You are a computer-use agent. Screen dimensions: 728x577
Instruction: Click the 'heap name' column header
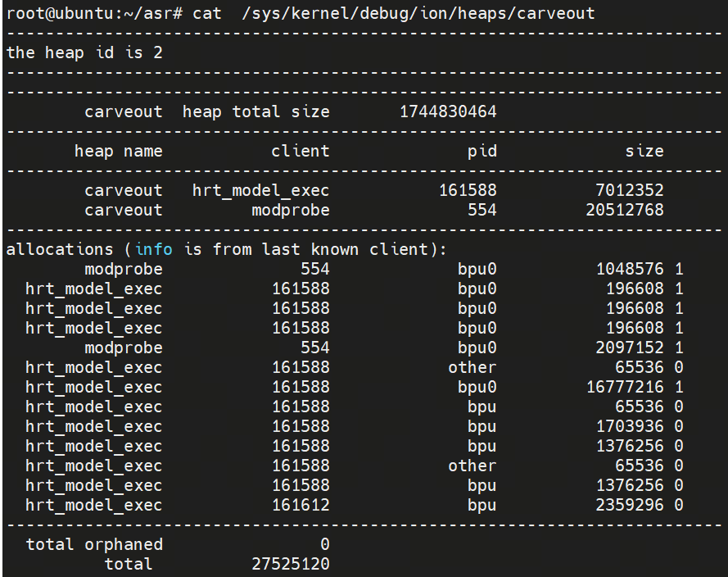tap(119, 151)
